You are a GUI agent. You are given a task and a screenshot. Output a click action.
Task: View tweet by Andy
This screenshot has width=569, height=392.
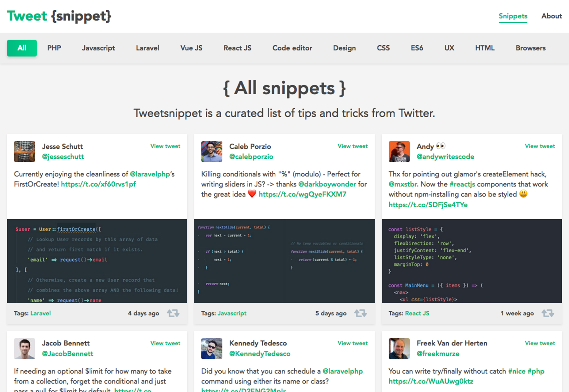tap(540, 146)
